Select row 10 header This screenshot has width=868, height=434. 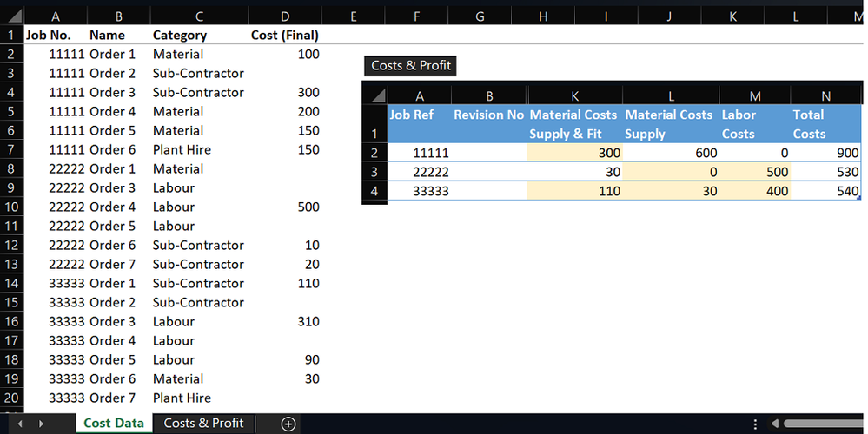[11, 207]
